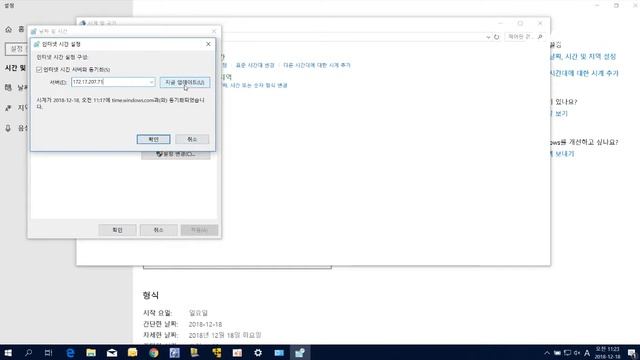Viewport: 640px width, 360px height.
Task: Open File Explorer from taskbar
Action: pyautogui.click(x=91, y=353)
